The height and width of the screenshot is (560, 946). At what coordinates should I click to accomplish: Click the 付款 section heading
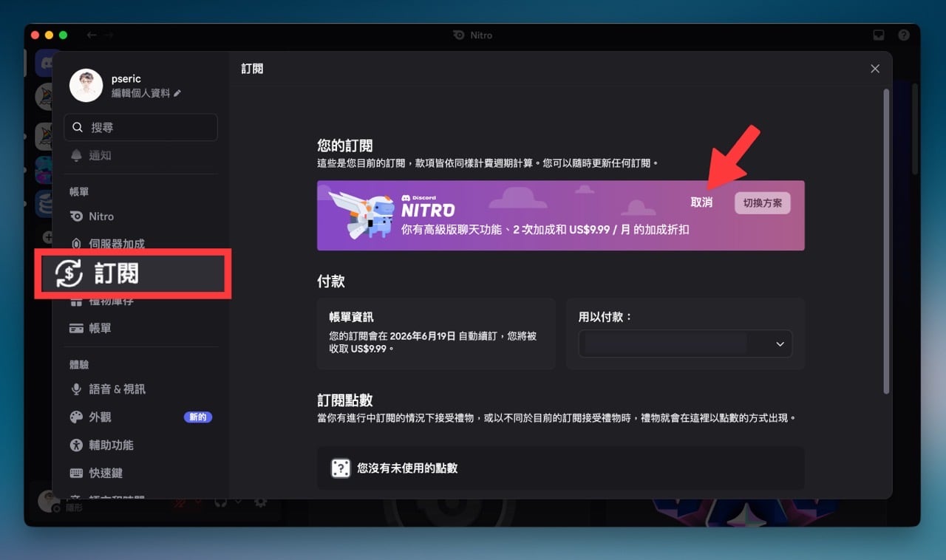331,281
